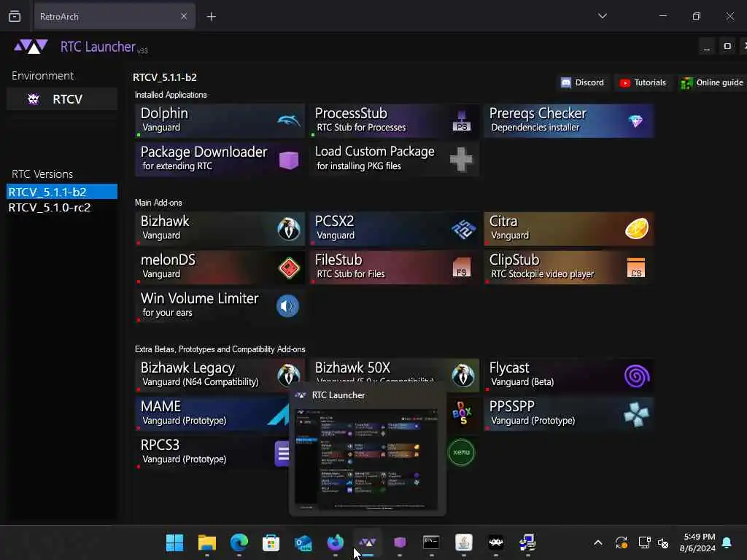
Task: Open Online guide link
Action: (x=712, y=83)
